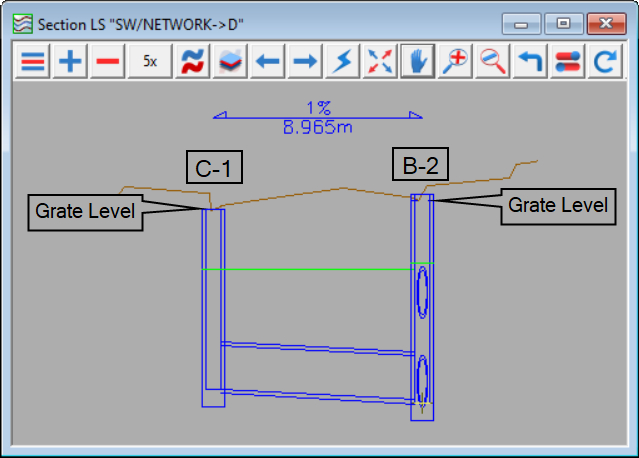Click the blue lightning bolt icon
Viewport: 639px width, 458px height.
[342, 61]
